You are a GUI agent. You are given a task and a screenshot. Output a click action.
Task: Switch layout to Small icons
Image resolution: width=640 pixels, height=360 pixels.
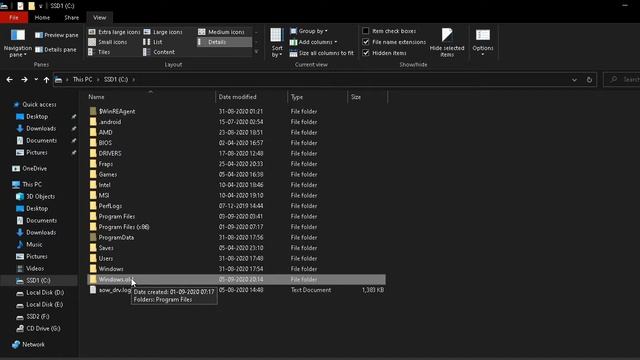(108, 42)
